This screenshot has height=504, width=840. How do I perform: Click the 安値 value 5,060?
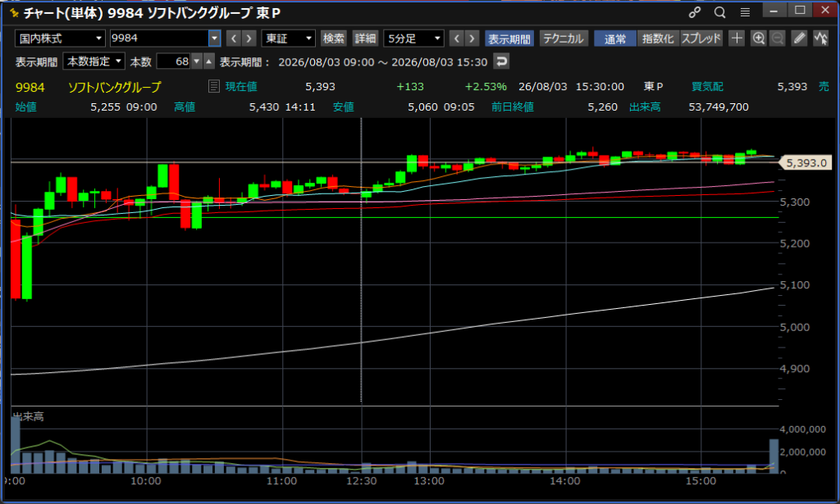click(422, 107)
